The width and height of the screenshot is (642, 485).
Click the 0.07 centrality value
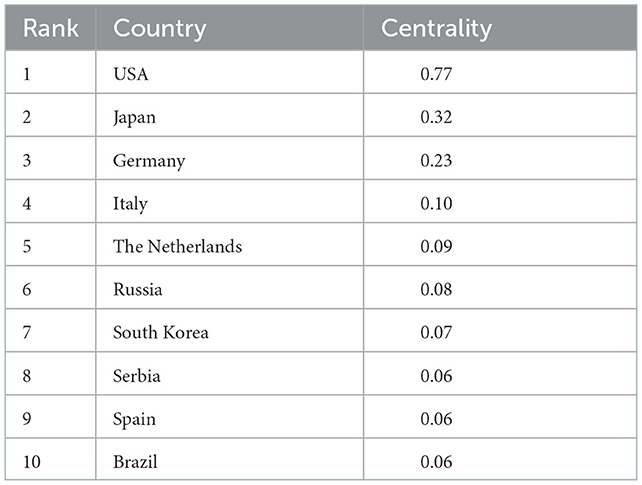coord(437,333)
